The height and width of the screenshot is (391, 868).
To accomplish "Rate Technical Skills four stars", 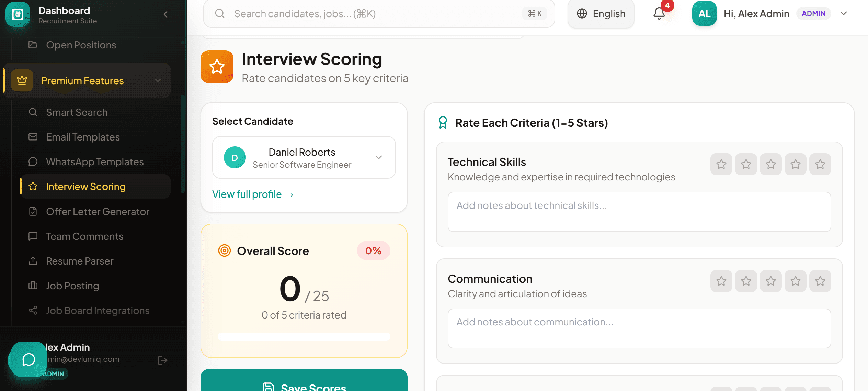I will [796, 164].
